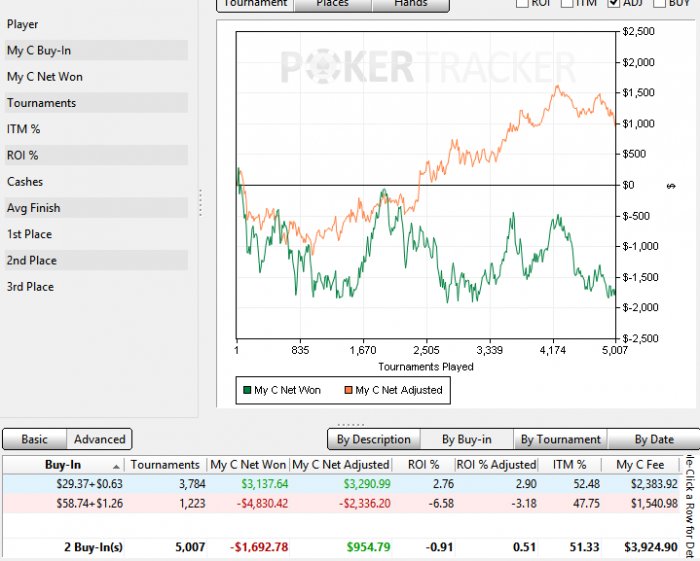Sort by the Buy-In column header
The width and height of the screenshot is (700, 561).
coord(63,465)
